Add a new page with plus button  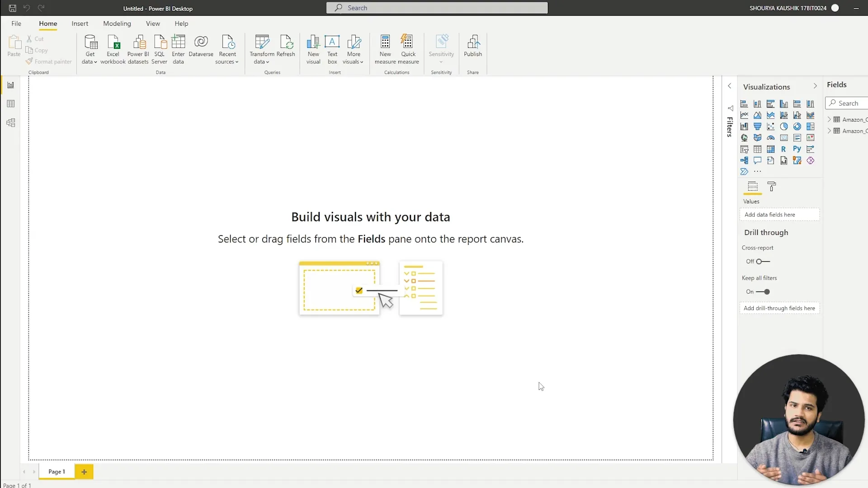[x=84, y=472]
